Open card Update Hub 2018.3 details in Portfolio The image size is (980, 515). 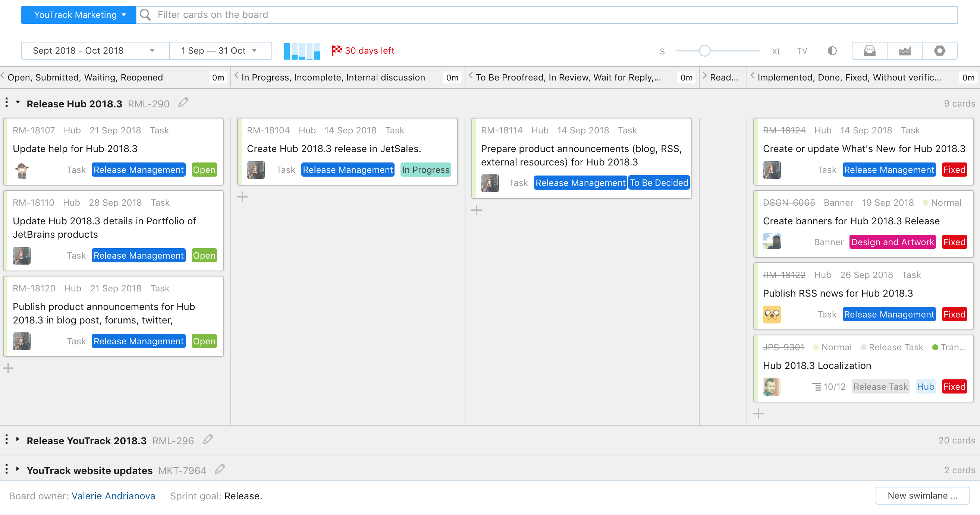coord(104,228)
